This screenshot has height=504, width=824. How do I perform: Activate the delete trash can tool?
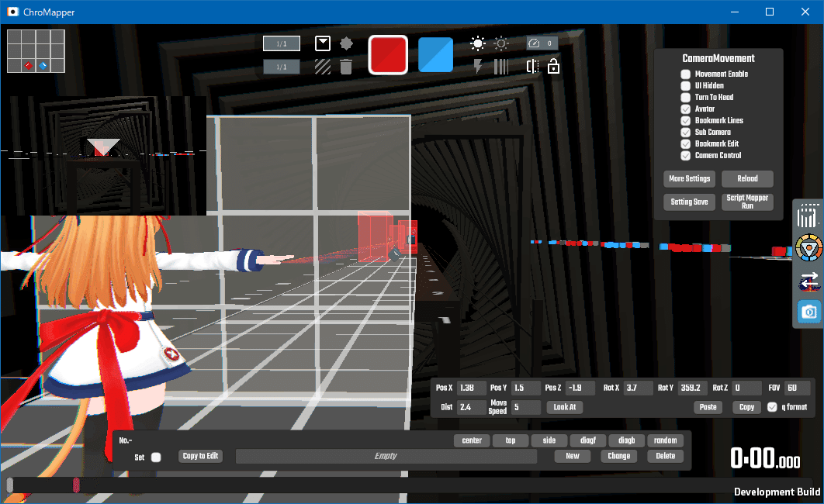[346, 67]
